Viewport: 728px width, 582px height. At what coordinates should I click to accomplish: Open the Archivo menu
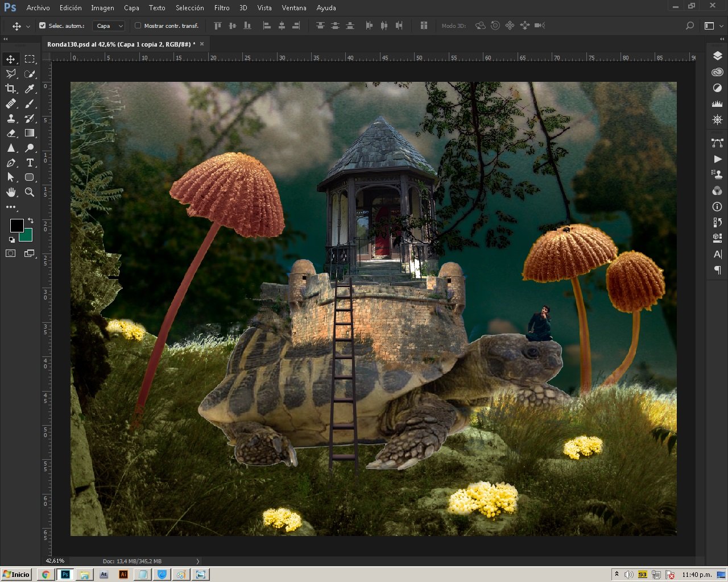(38, 8)
